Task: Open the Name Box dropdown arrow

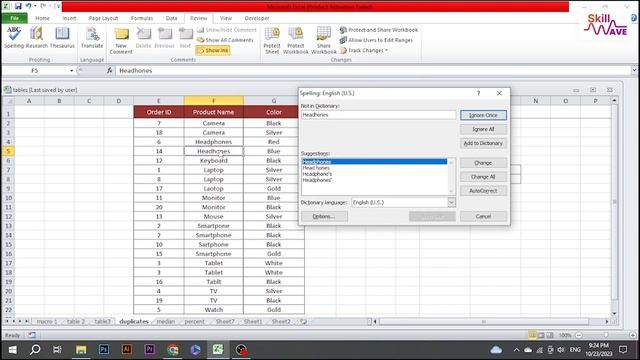Action: click(x=71, y=71)
